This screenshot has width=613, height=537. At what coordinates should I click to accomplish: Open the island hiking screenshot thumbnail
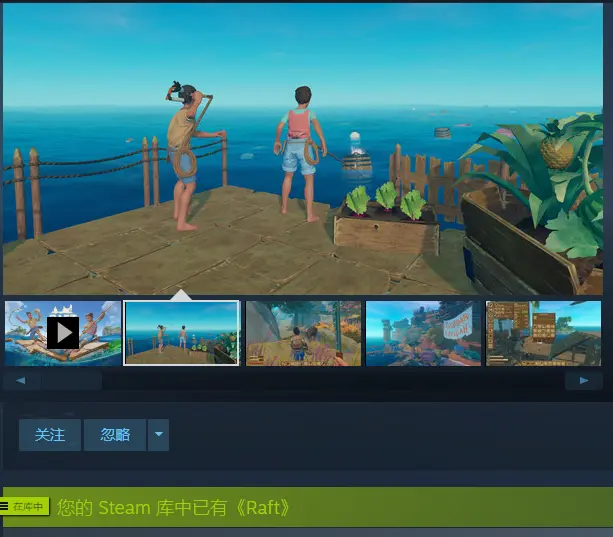click(x=303, y=333)
